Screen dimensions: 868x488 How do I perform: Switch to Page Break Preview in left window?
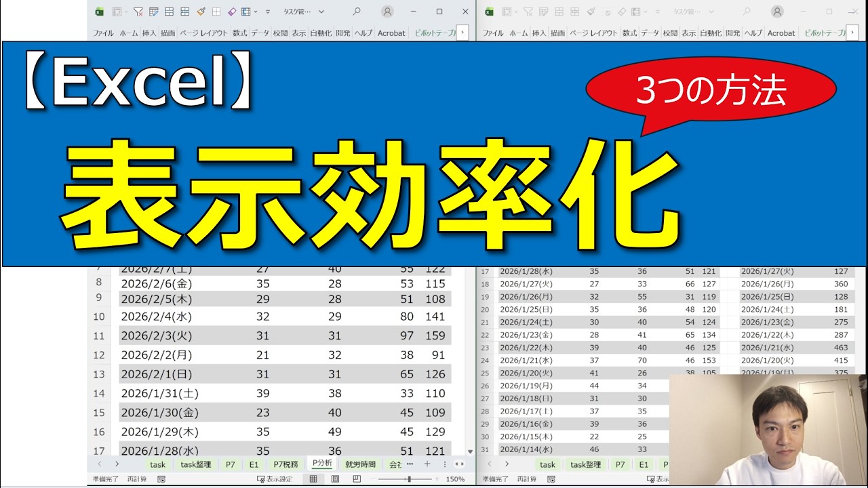coord(357,479)
